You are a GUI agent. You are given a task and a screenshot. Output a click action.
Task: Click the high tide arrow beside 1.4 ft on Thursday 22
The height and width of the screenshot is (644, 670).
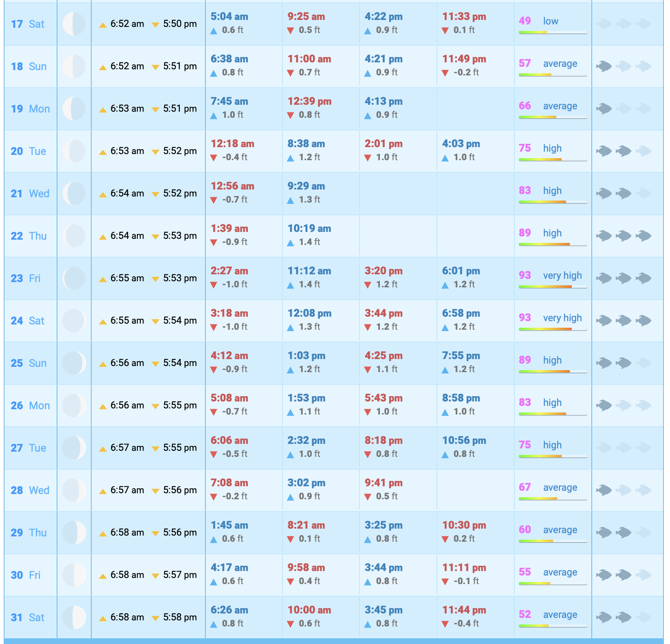tap(290, 243)
